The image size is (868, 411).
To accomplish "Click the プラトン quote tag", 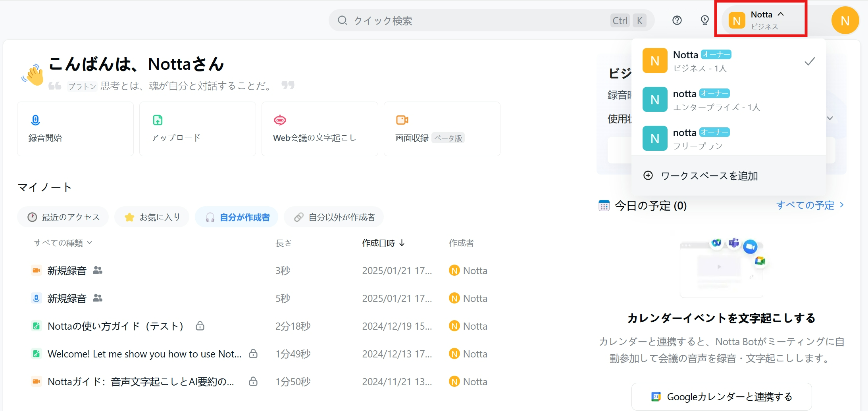I will click(x=82, y=86).
